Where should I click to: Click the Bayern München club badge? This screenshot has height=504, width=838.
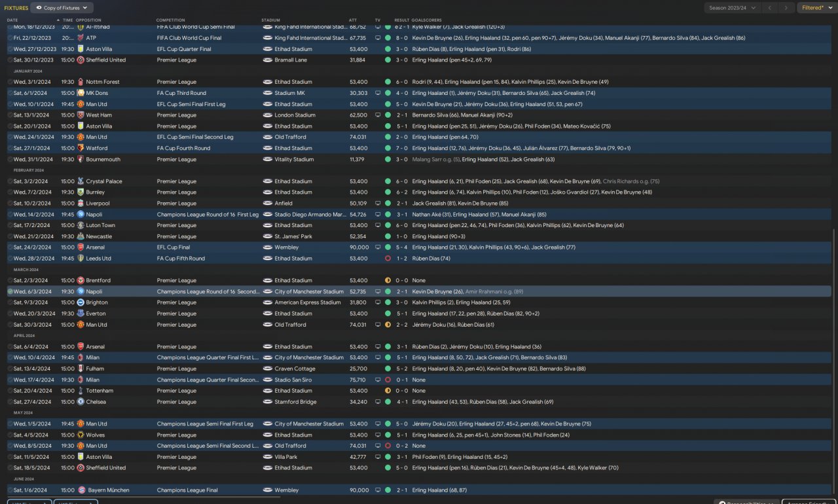pos(81,490)
